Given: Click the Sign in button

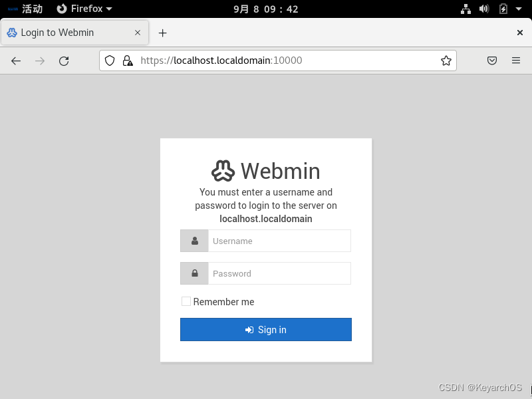Looking at the screenshot, I should pyautogui.click(x=265, y=329).
